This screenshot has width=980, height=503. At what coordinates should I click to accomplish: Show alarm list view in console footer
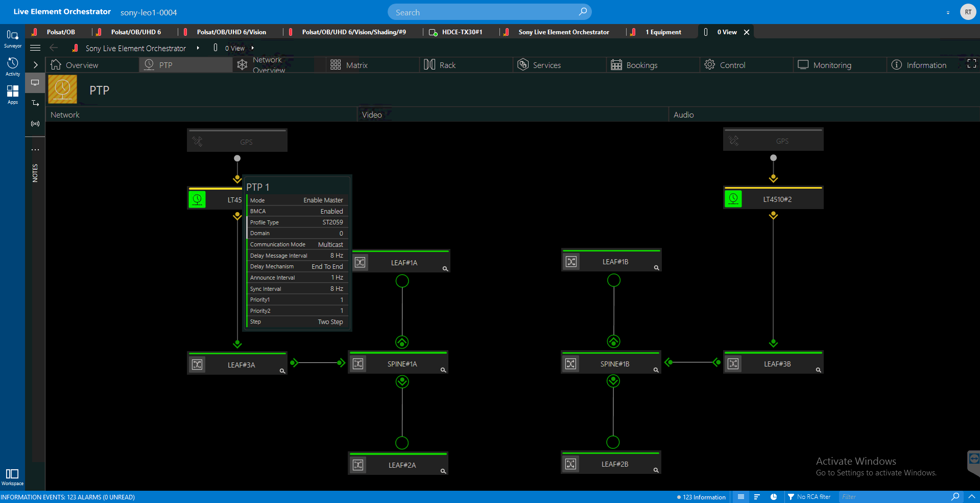[741, 497]
